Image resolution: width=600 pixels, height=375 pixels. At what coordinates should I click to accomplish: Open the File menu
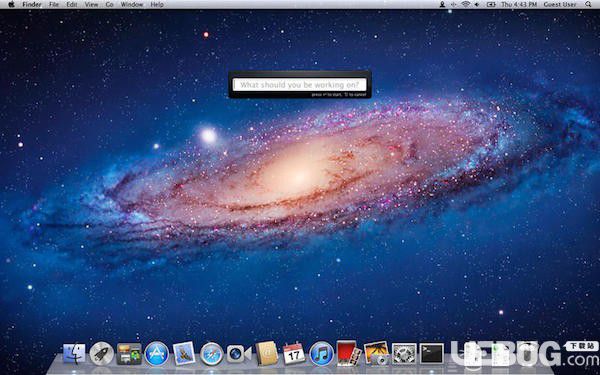point(54,4)
